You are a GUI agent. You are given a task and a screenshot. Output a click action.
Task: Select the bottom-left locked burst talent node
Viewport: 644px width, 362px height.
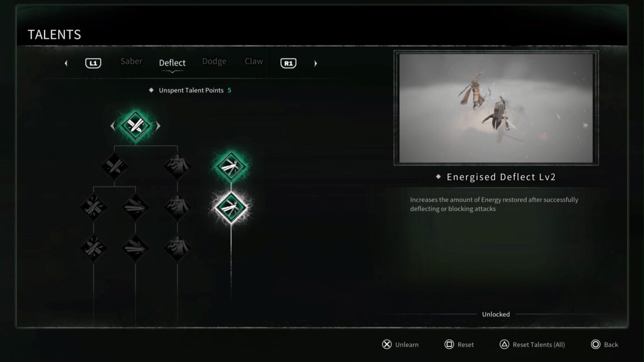pyautogui.click(x=94, y=248)
